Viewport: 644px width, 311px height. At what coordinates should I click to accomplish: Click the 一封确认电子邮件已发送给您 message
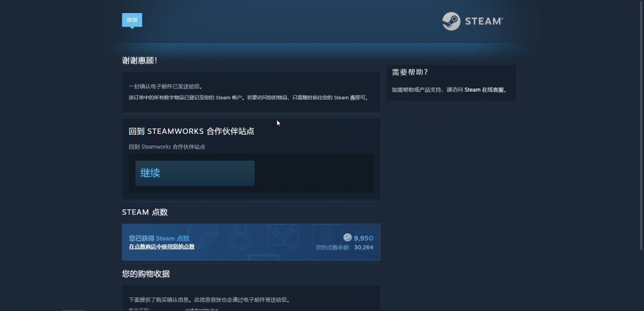166,87
